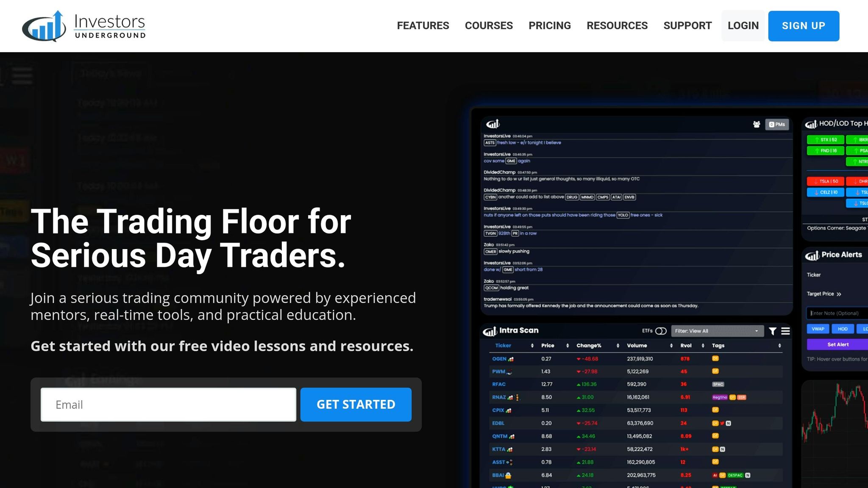The height and width of the screenshot is (488, 868).
Task: Click the N news tag beside KTTA
Action: [x=723, y=449]
